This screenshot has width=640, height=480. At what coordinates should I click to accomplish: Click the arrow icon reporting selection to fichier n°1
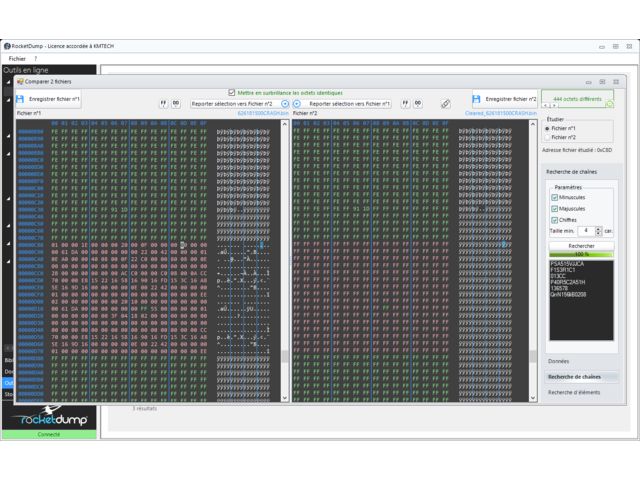[x=297, y=104]
